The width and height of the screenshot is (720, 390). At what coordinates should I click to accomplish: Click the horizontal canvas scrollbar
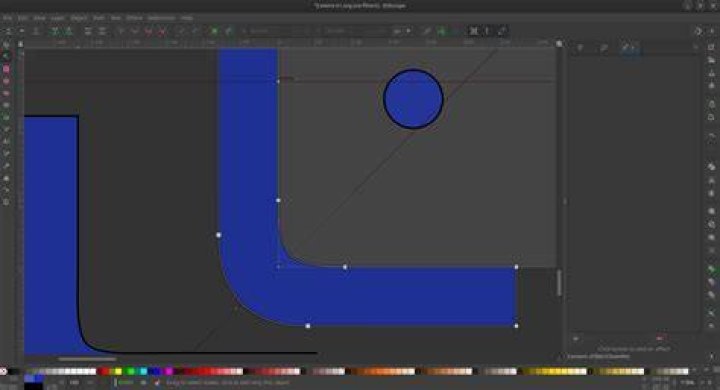(87, 359)
